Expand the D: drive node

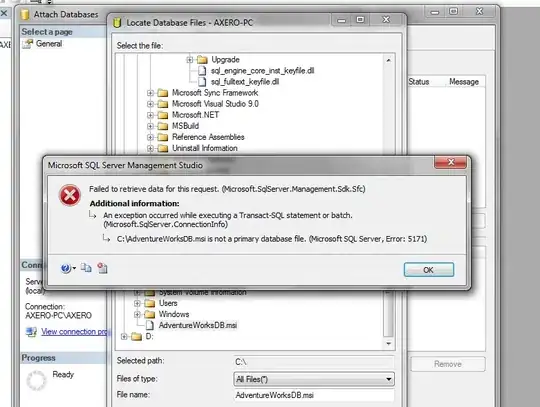click(x=124, y=336)
